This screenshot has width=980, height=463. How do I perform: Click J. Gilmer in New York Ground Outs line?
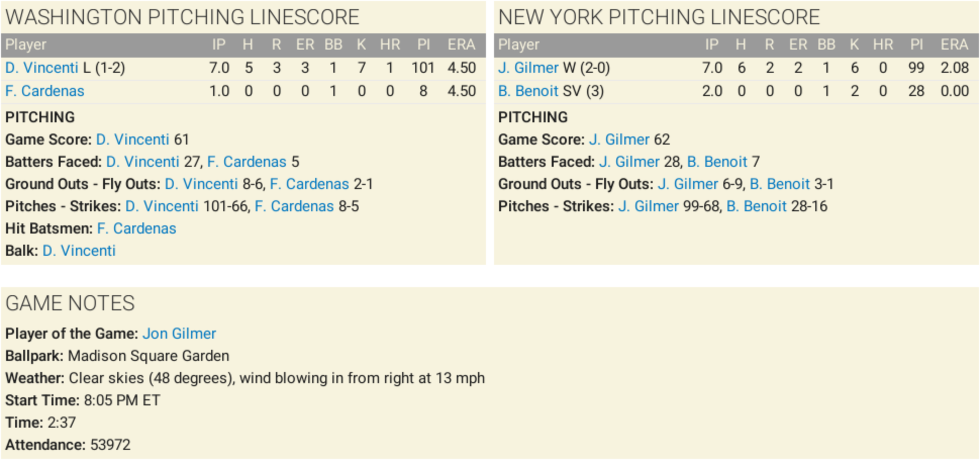(688, 184)
